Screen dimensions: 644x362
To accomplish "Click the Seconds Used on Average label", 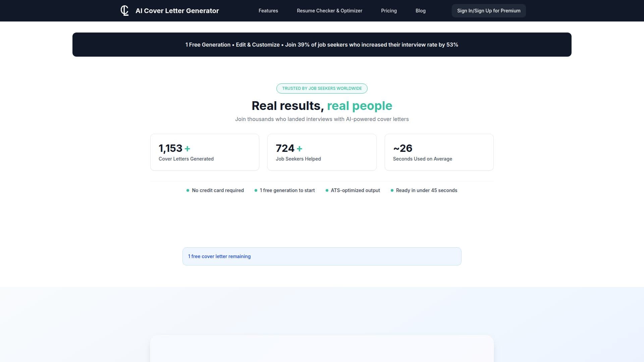I will (422, 159).
